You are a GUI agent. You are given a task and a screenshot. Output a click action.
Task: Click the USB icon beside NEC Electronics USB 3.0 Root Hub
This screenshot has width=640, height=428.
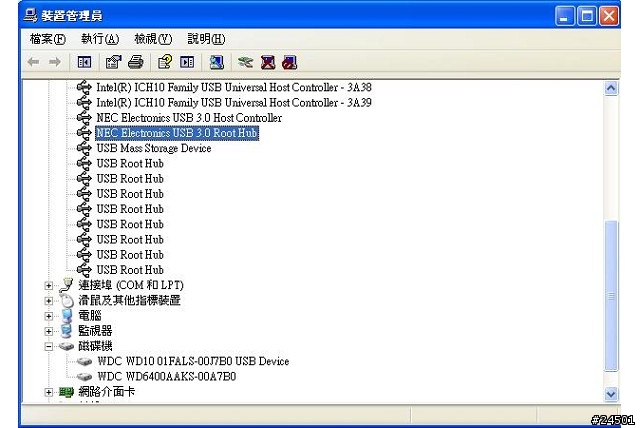click(84, 133)
